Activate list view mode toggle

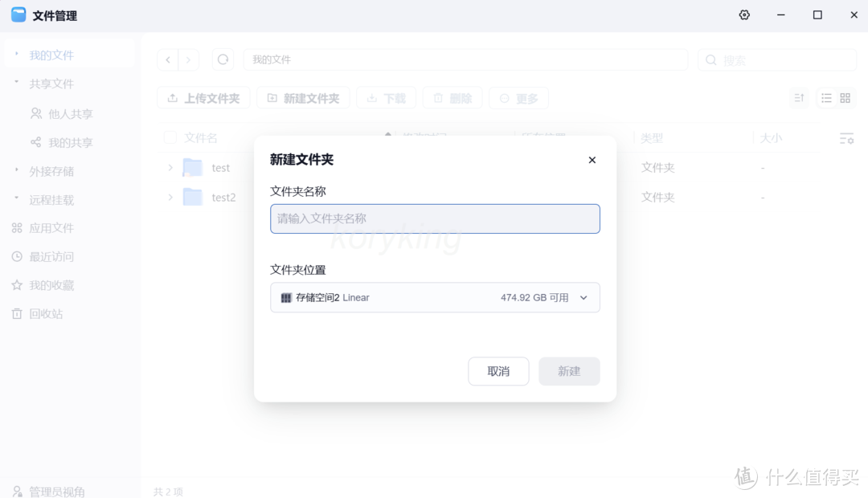click(x=825, y=97)
